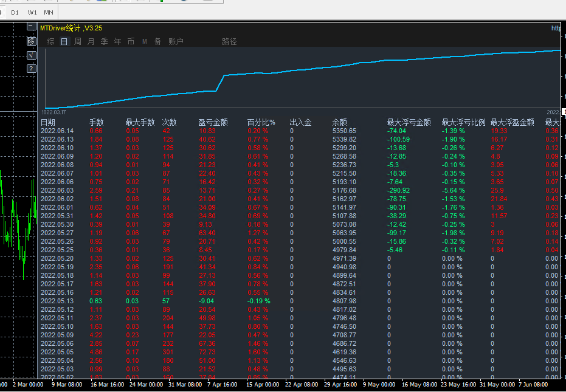Switch chart to W1 timeframe
The height and width of the screenshot is (392, 566).
pyautogui.click(x=32, y=12)
